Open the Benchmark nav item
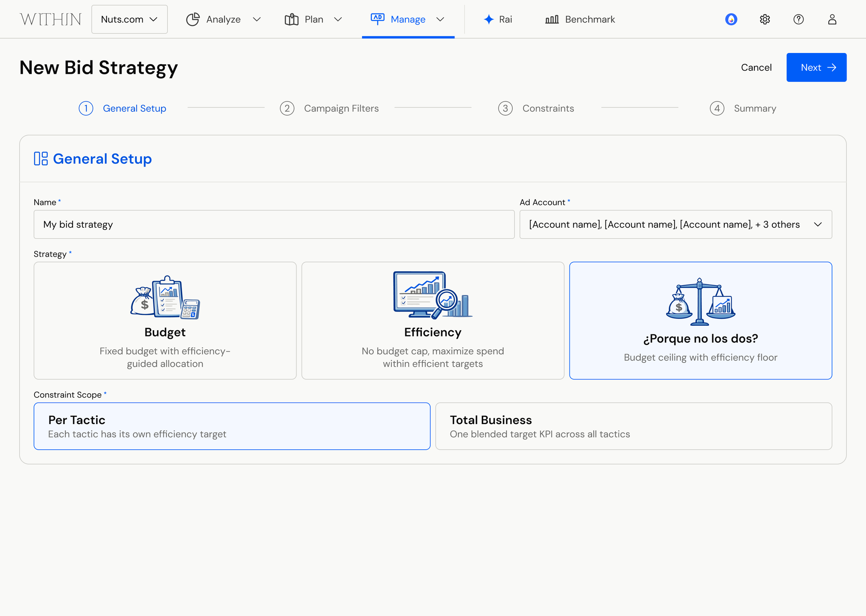Viewport: 866px width, 616px height. pos(580,19)
